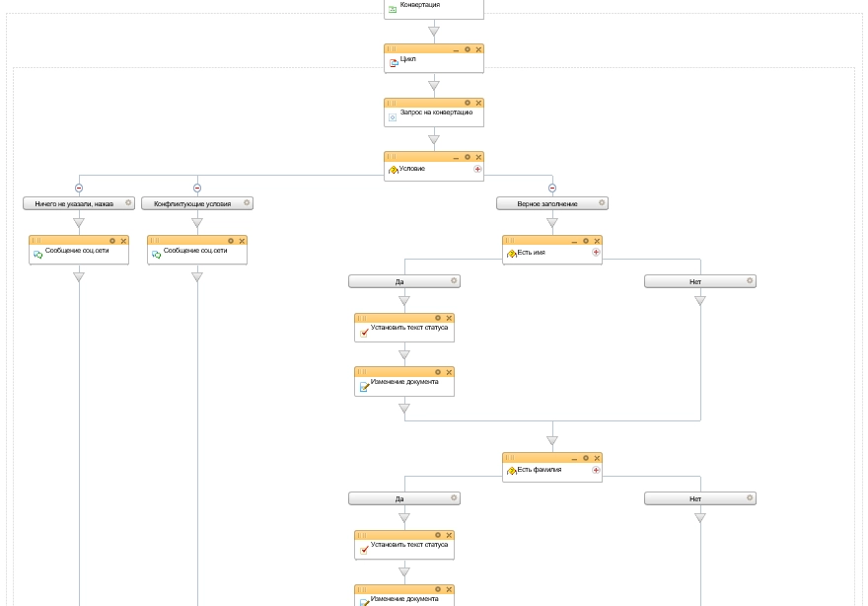Minimize the Есть имя block

click(574, 241)
